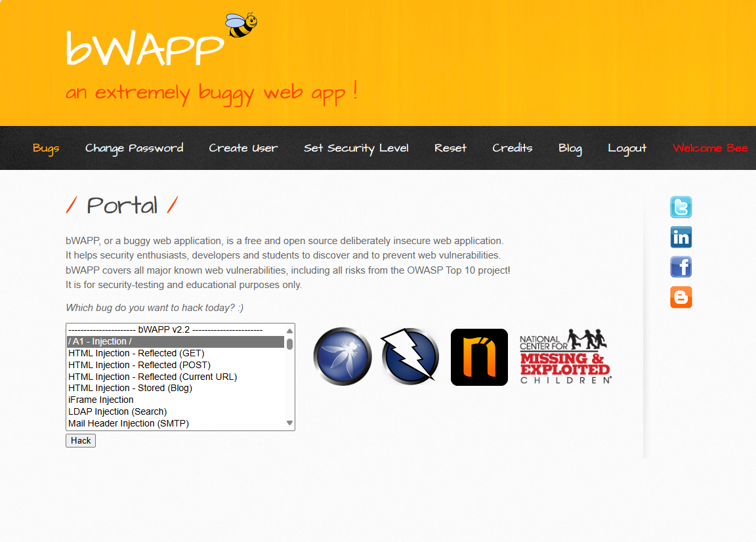Viewport: 756px width, 542px height.
Task: Click the OWASP wasp logo
Action: pos(343,357)
